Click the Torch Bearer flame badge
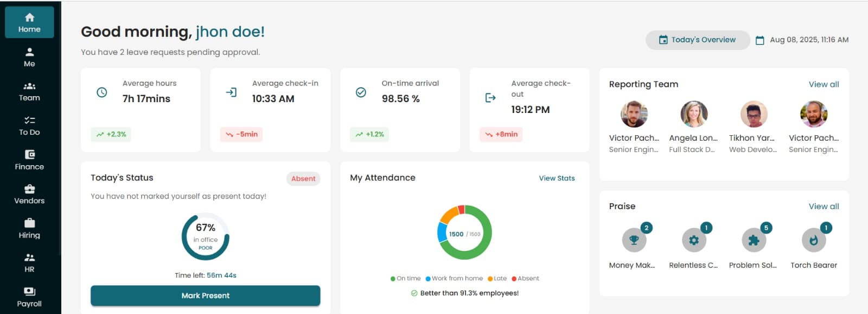This screenshot has width=868, height=314. pos(813,240)
